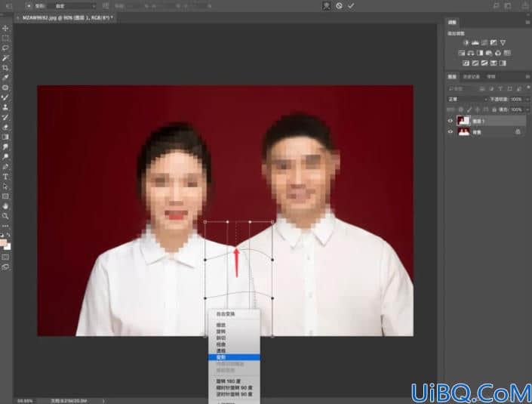This screenshot has height=404, width=532.
Task: Select the Rectangle shape tool
Action: click(x=5, y=196)
